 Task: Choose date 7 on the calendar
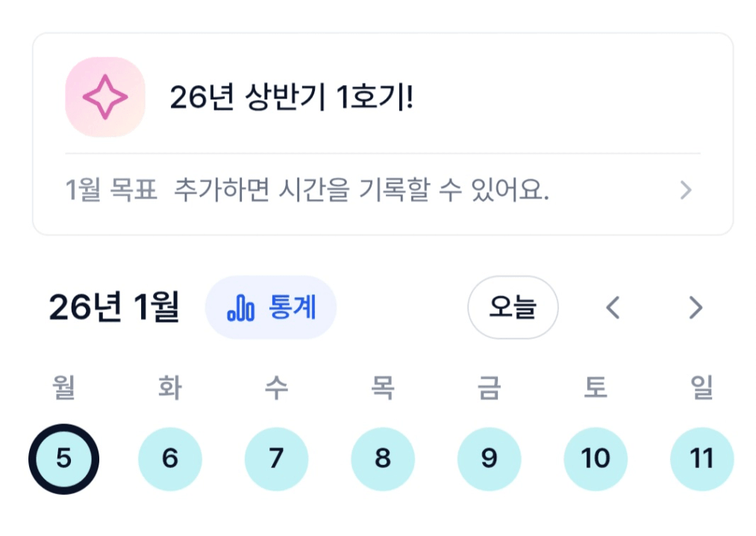tap(276, 458)
